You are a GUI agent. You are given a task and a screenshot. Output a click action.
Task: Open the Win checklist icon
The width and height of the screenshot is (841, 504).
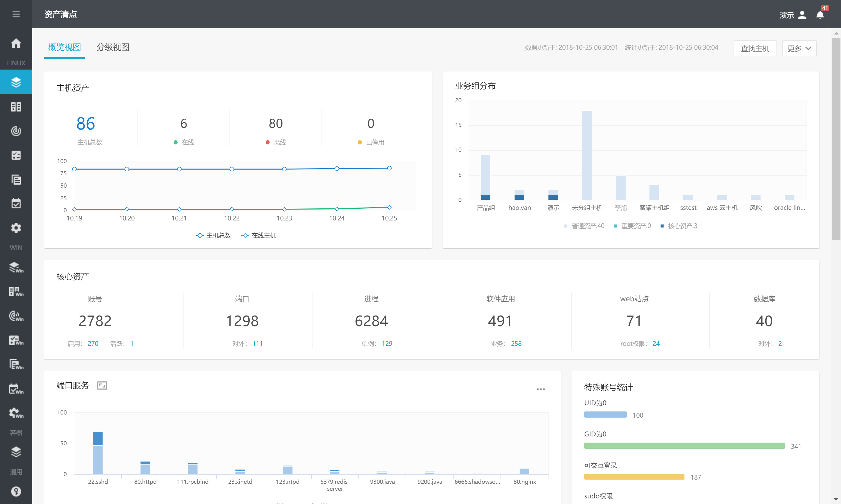coord(16,340)
